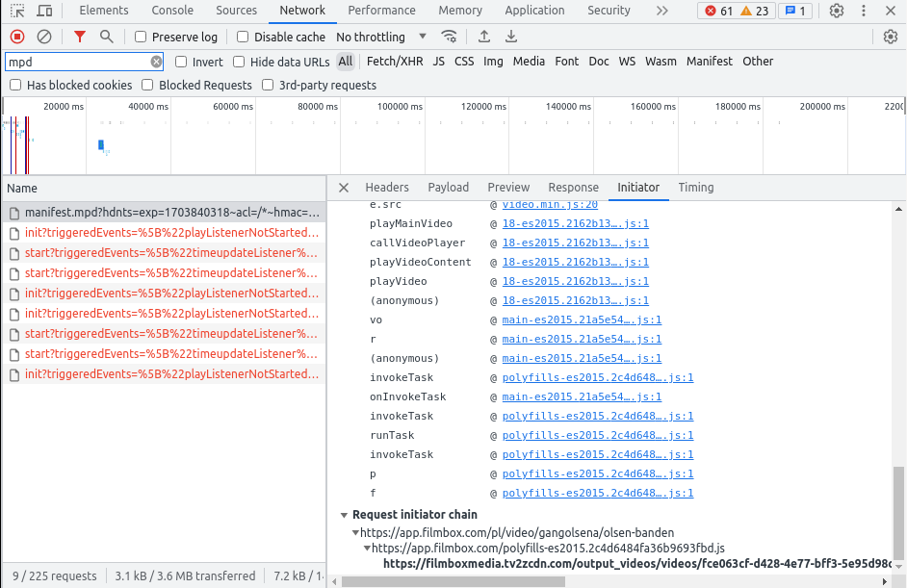Activate the inspect element picker icon
The image size is (907, 588).
coord(17,11)
